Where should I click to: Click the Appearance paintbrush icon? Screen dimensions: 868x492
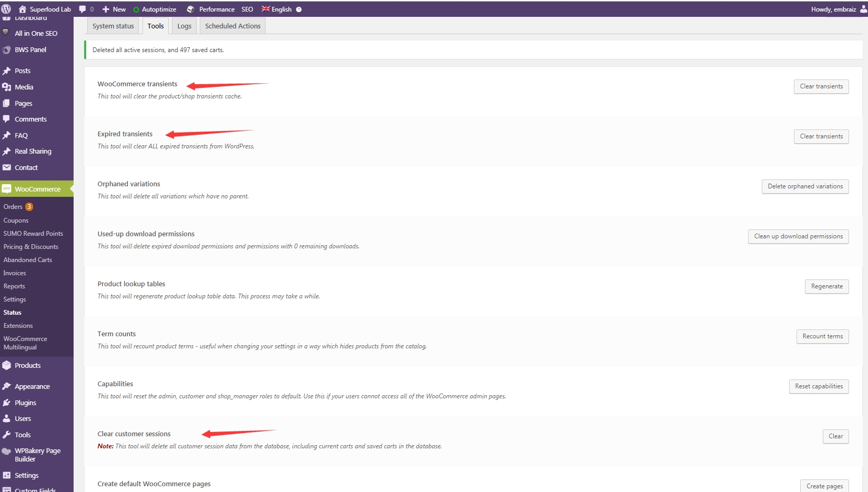pos(6,386)
